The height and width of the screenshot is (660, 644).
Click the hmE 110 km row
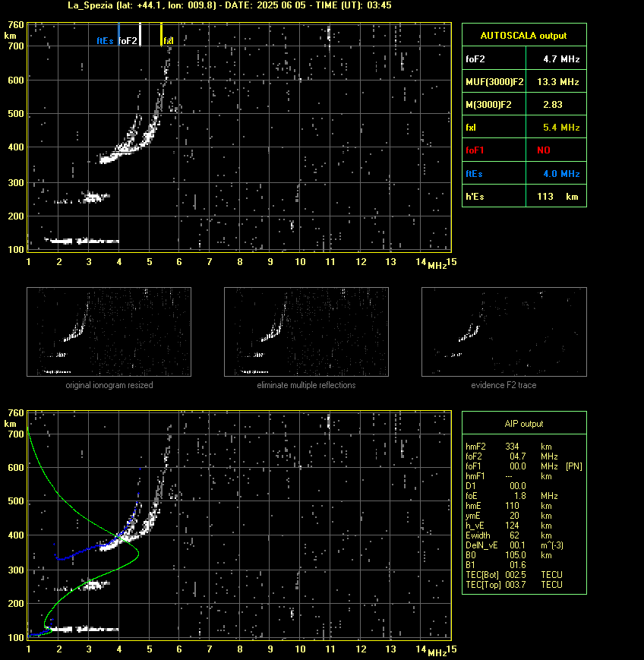(x=509, y=506)
